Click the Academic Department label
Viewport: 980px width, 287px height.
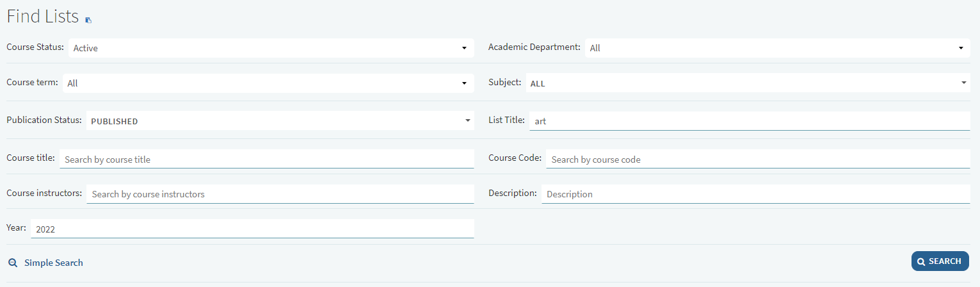(534, 47)
